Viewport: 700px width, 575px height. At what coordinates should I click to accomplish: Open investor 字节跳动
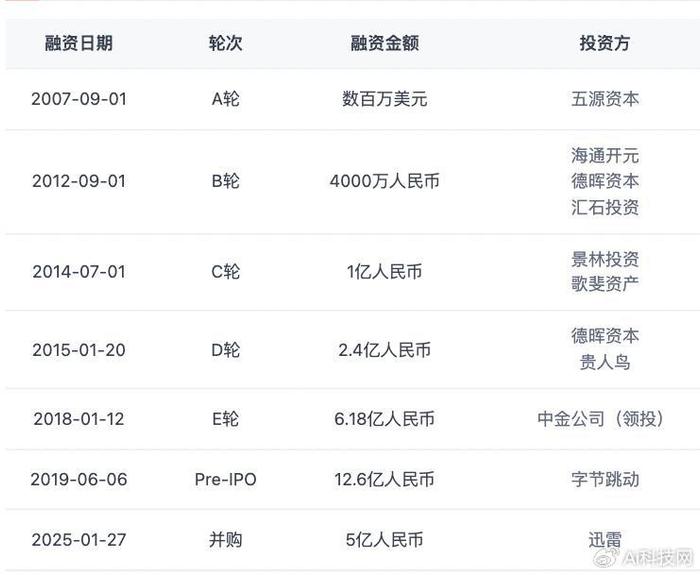pos(605,479)
